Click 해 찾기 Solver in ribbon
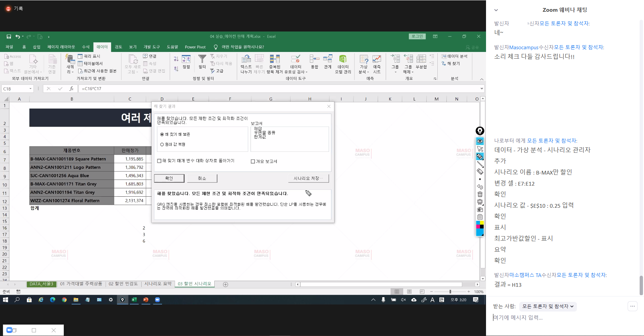The width and height of the screenshot is (644, 336). pyautogui.click(x=451, y=64)
